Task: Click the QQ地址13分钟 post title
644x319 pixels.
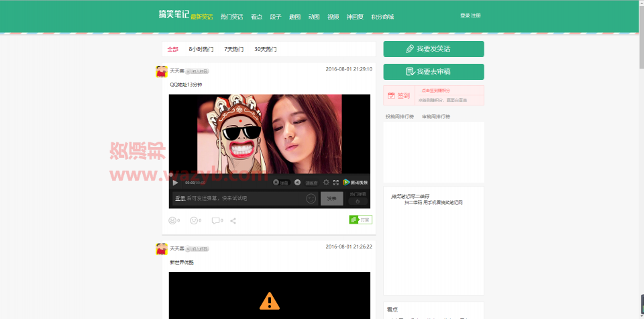Action: (186, 85)
